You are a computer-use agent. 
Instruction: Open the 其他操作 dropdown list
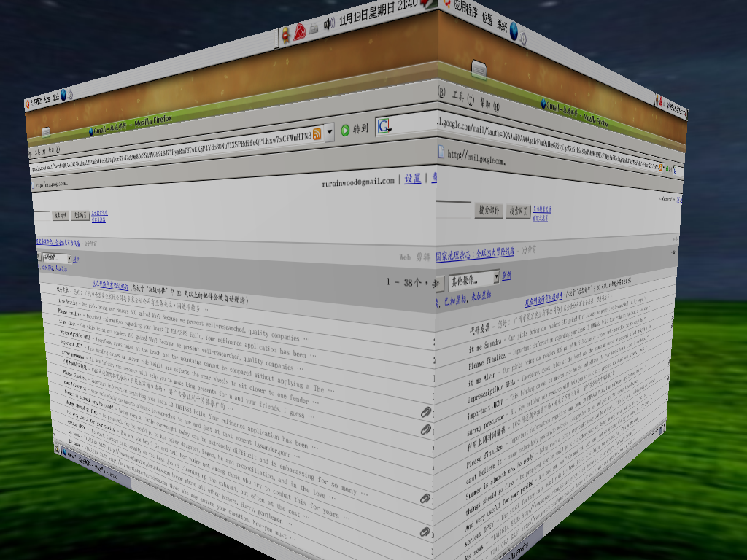[474, 279]
